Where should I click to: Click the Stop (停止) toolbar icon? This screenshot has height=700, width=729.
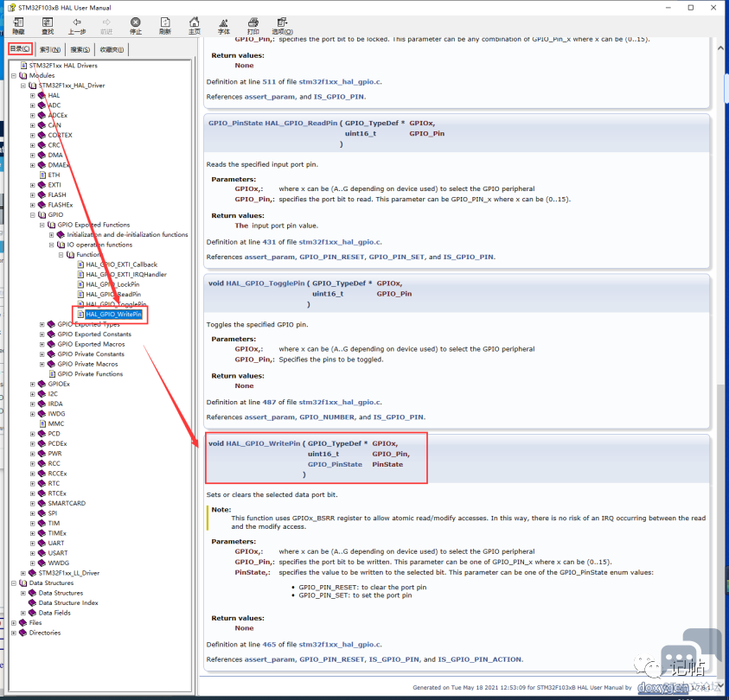tap(135, 26)
